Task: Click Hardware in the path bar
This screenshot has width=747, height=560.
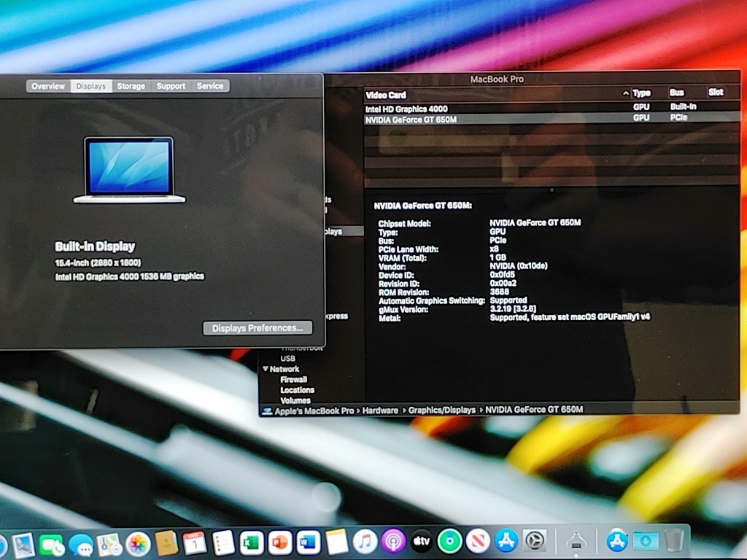Action: click(x=380, y=411)
